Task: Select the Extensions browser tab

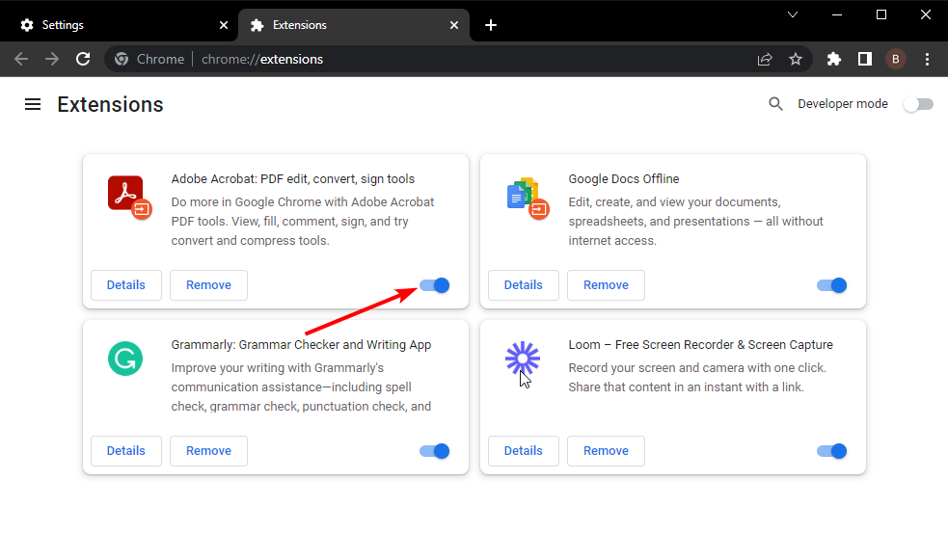Action: pos(354,25)
